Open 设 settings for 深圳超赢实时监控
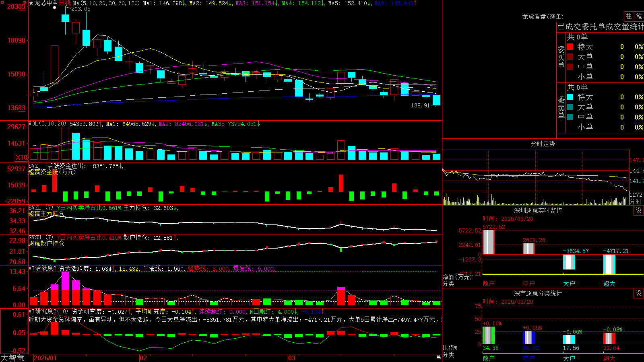The height and width of the screenshot is (362, 644). [x=639, y=210]
